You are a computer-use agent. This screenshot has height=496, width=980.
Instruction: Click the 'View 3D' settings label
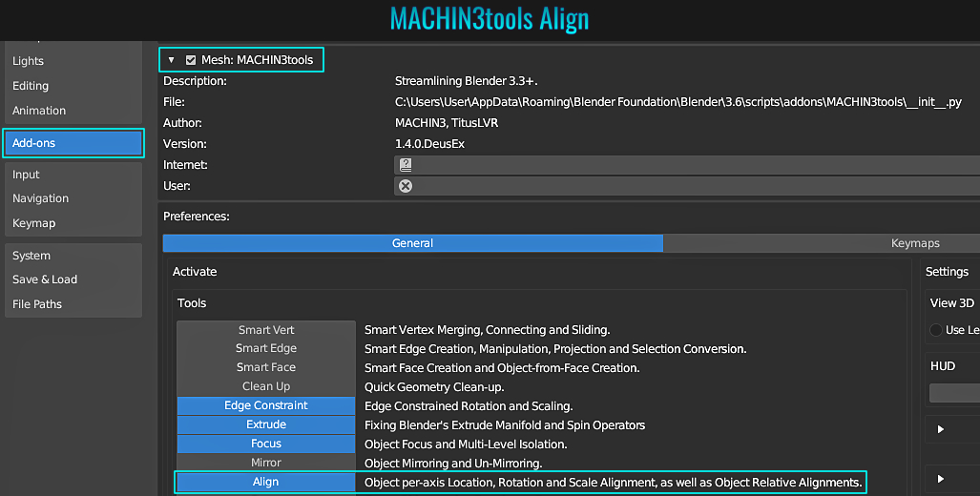(952, 303)
